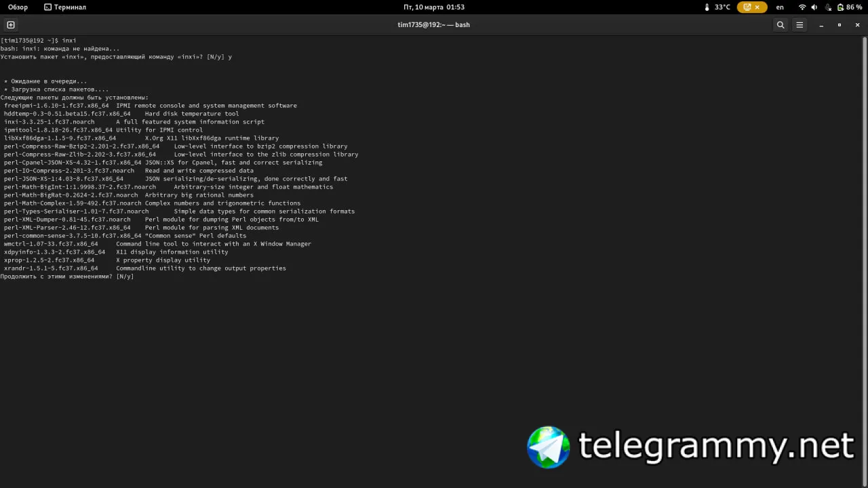The image size is (868, 488).
Task: Open the en keyboard layout switcher
Action: [x=780, y=7]
